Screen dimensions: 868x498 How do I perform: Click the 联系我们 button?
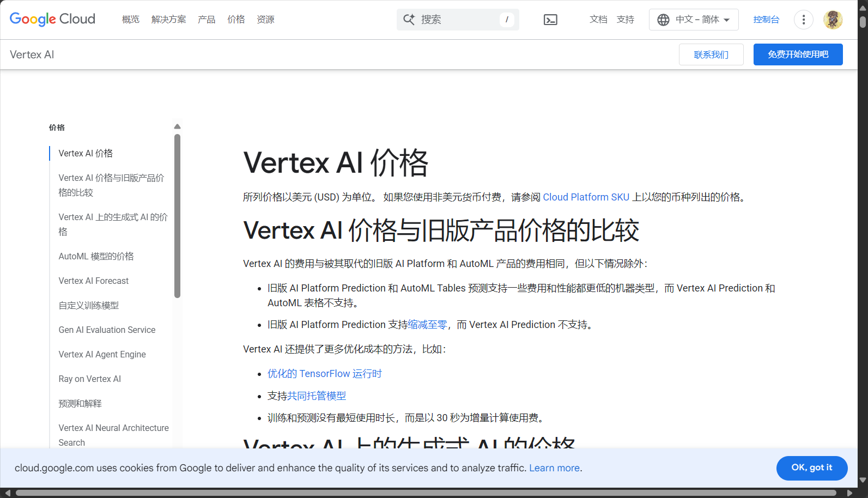pyautogui.click(x=711, y=54)
